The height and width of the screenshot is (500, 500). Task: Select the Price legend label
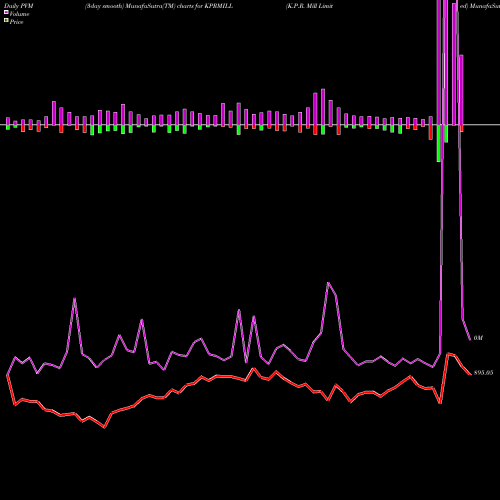(x=16, y=22)
